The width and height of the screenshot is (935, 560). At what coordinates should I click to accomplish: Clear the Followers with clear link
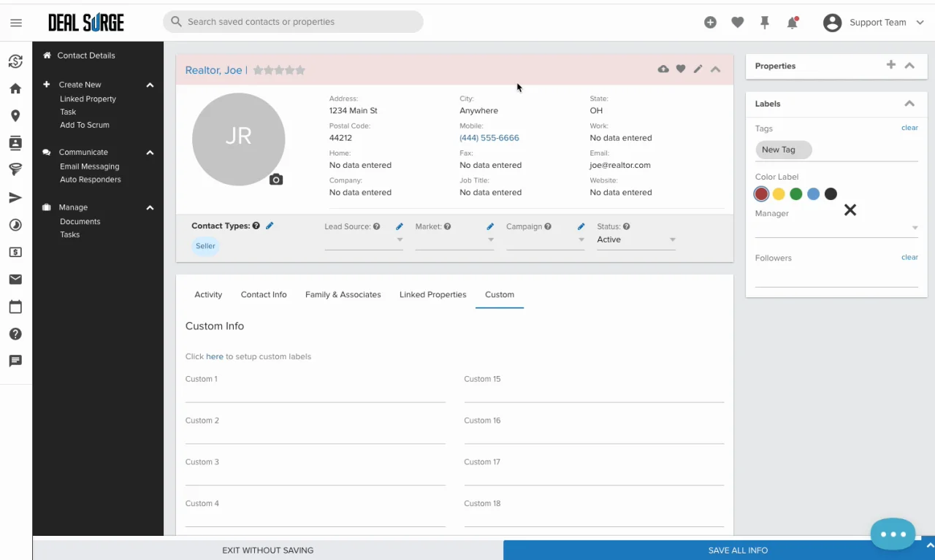(909, 257)
